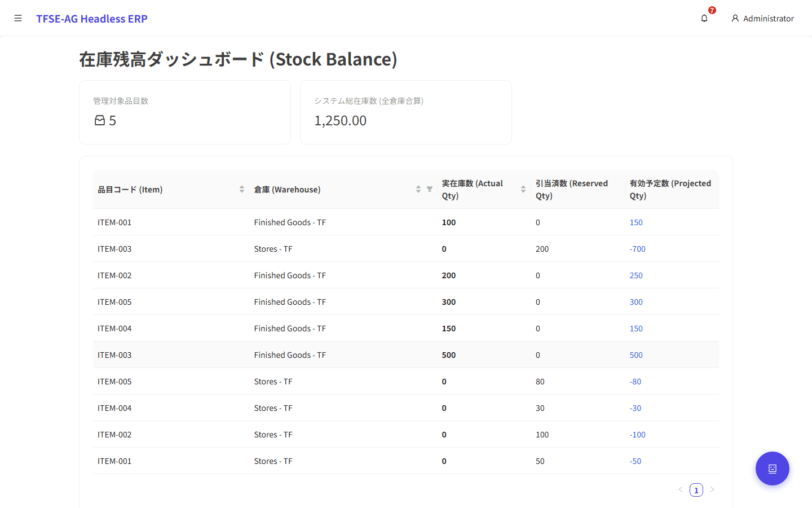Sort Warehouse column with sorter arrows

click(418, 190)
